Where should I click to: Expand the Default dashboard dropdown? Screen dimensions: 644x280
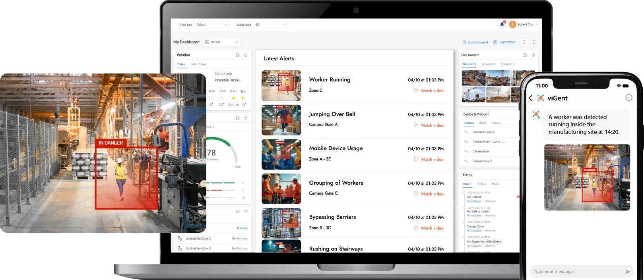tap(222, 42)
